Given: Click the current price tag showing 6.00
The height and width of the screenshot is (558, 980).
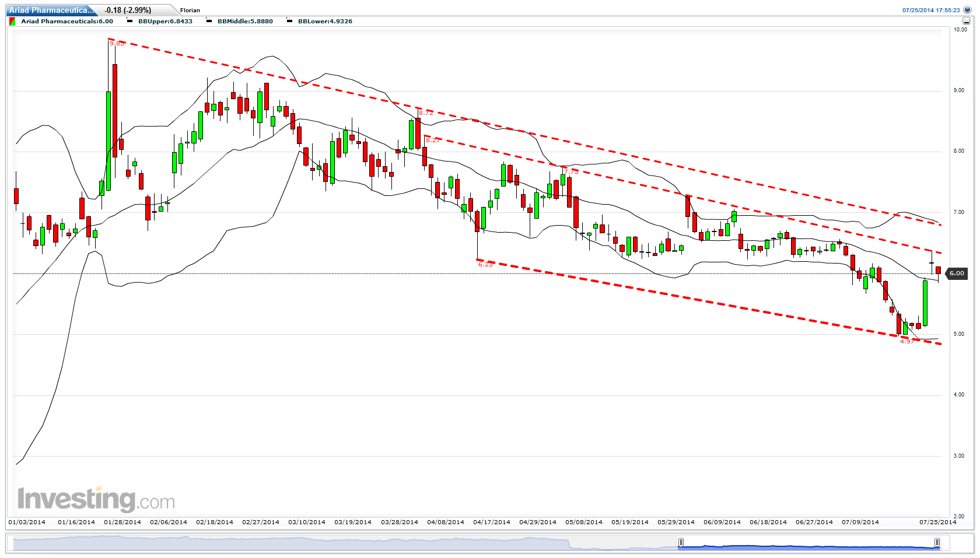Looking at the screenshot, I should [x=957, y=273].
